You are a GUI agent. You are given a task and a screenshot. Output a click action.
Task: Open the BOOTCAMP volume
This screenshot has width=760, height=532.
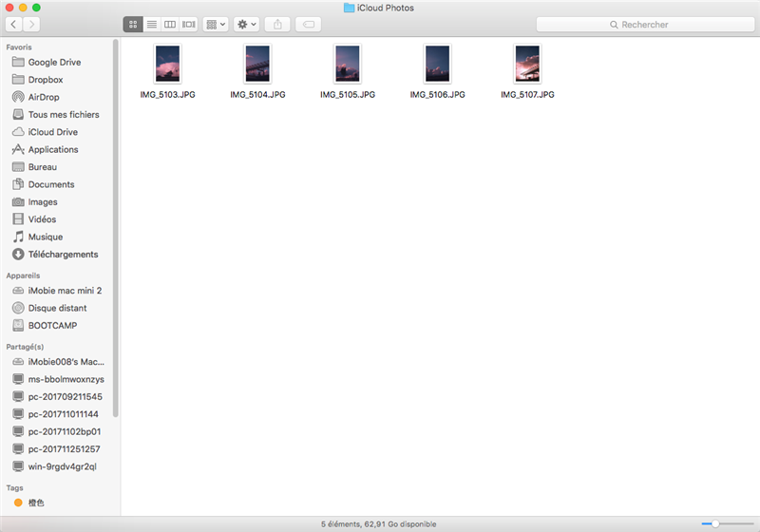click(x=52, y=325)
